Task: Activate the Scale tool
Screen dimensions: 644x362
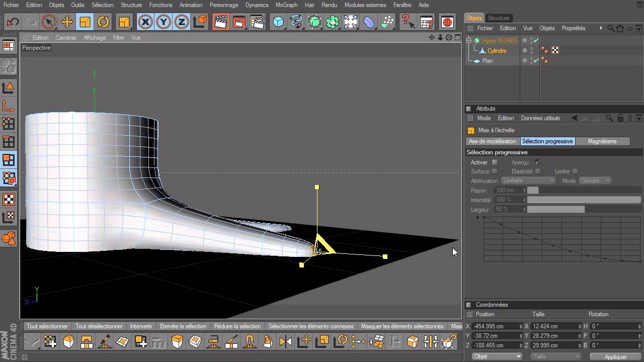Action: pyautogui.click(x=85, y=22)
